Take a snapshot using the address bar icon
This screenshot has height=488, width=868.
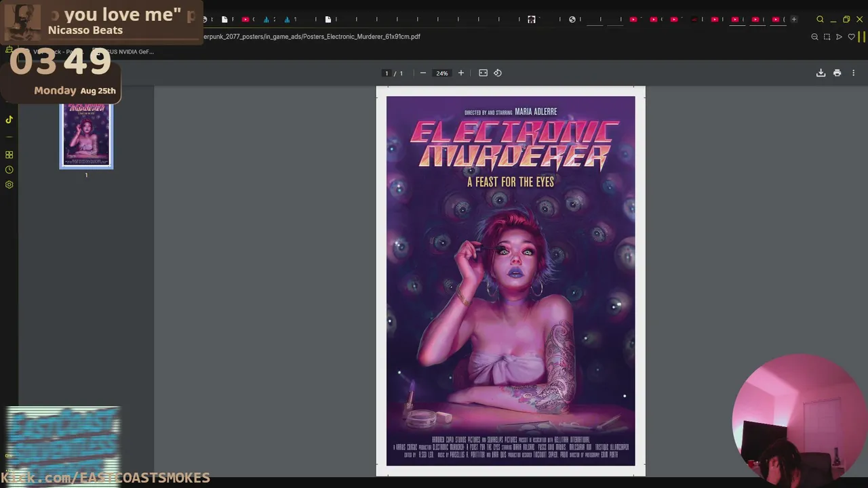(827, 37)
